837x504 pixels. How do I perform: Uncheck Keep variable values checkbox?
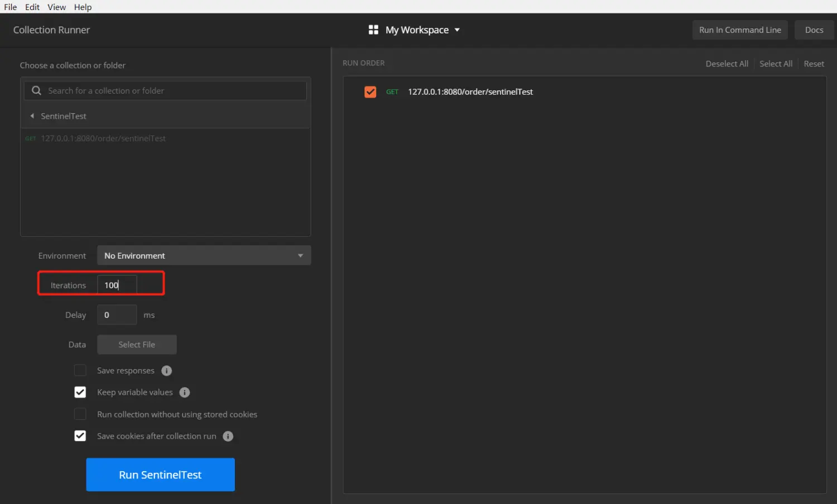80,392
